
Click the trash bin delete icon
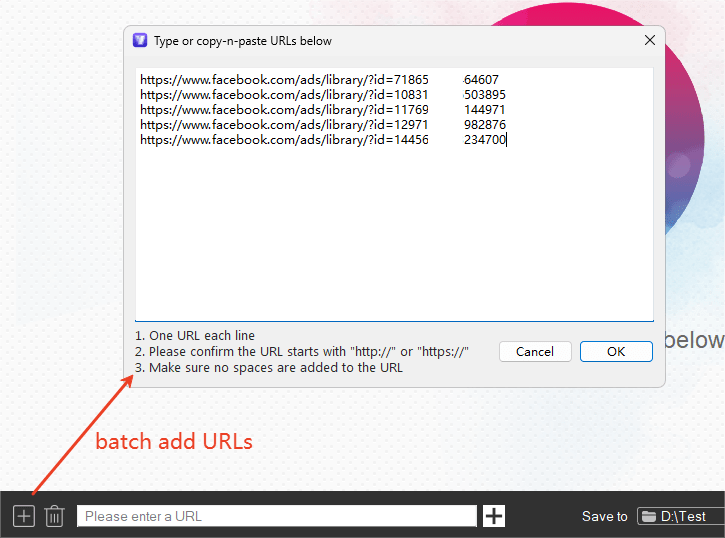55,516
